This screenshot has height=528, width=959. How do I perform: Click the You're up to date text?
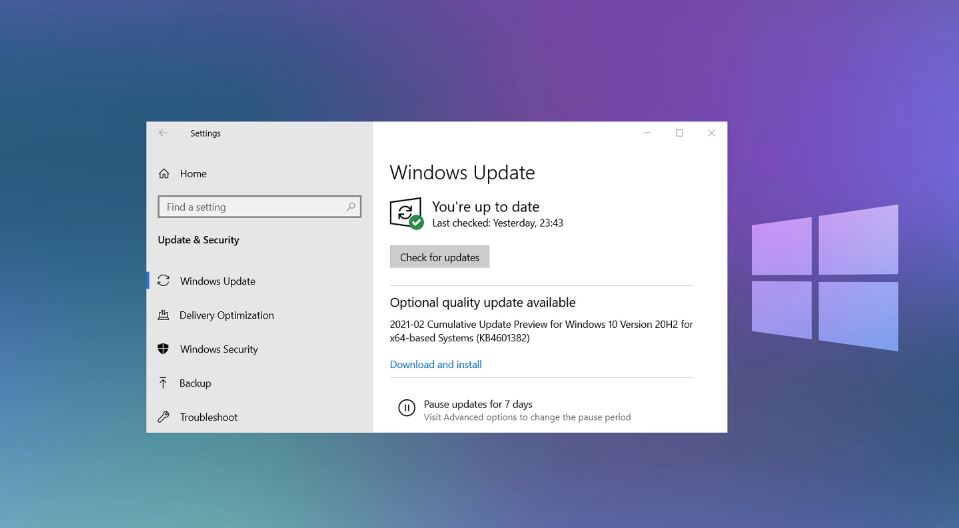[x=486, y=207]
